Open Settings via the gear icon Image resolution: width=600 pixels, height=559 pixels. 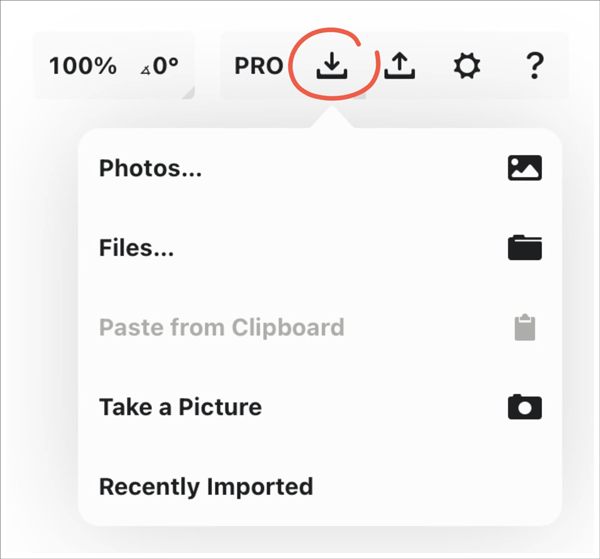pos(466,67)
